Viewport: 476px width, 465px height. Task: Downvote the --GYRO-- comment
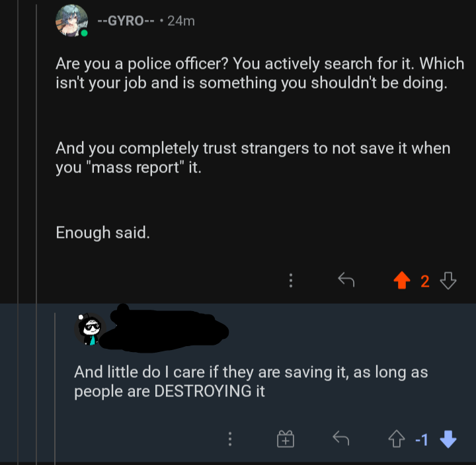448,281
